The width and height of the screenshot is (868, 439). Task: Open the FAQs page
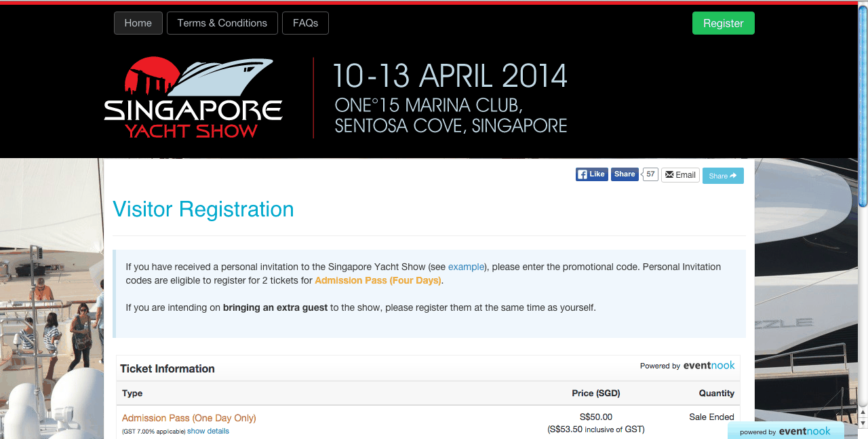pos(305,23)
